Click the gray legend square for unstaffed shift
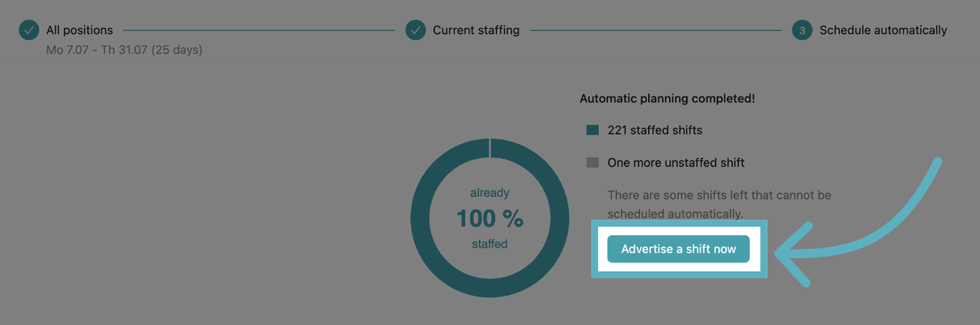Screen dimensions: 980x325 click(592, 163)
